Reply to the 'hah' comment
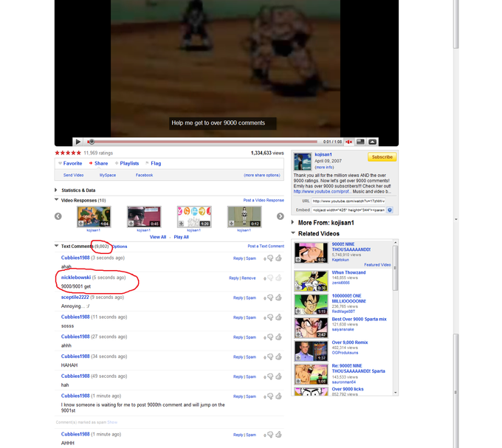The image size is (502, 448). pyautogui.click(x=238, y=376)
